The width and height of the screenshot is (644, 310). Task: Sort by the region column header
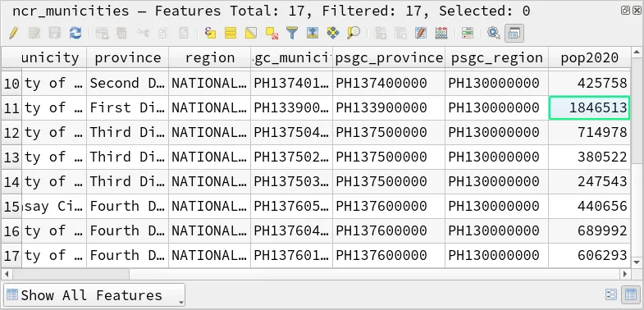[x=210, y=57]
